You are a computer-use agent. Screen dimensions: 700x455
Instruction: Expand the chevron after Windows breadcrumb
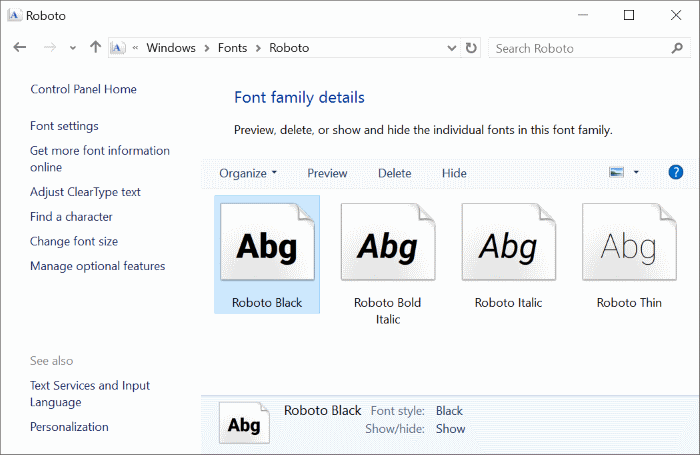click(207, 48)
